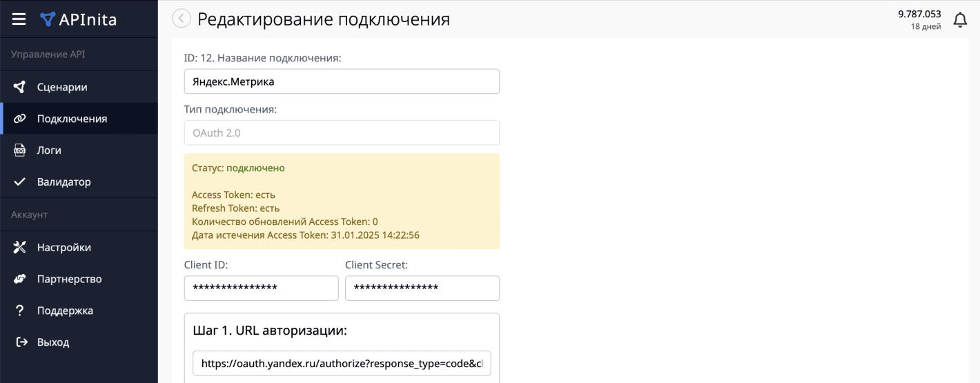Click into the Client Secret field
Screen dimensions: 980x383
(422, 288)
